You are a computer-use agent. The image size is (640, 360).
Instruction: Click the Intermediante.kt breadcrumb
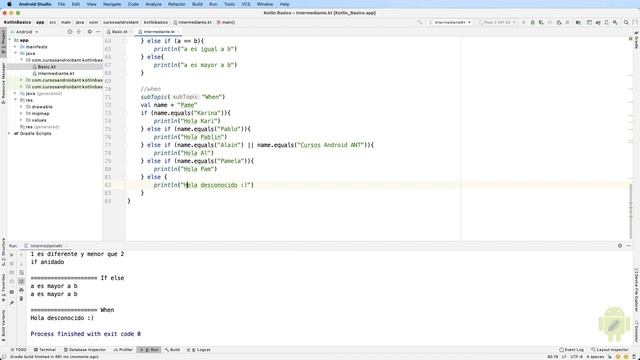[x=192, y=22]
